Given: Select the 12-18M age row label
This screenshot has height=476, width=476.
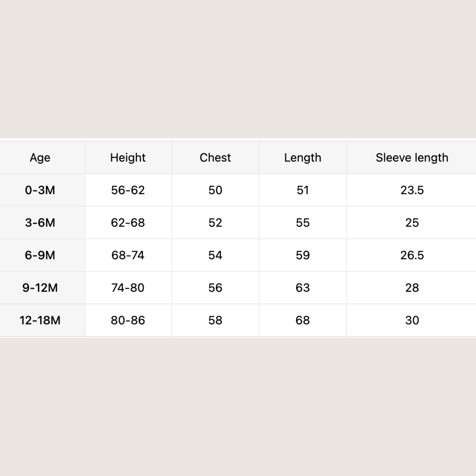Looking at the screenshot, I should (40, 320).
